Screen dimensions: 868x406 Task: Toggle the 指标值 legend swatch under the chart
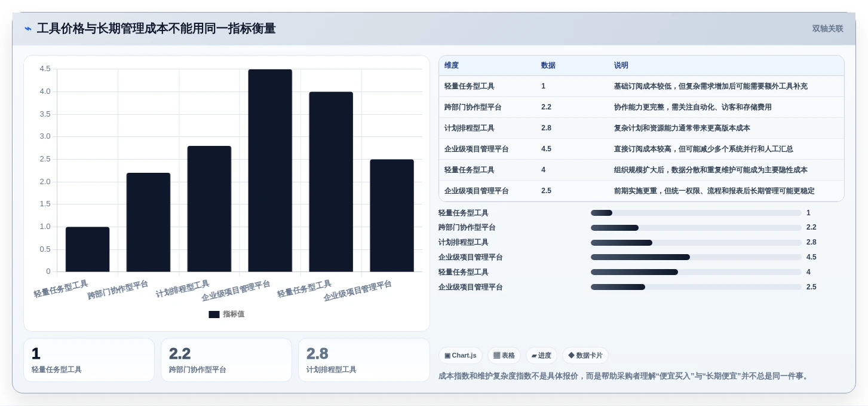click(x=214, y=315)
